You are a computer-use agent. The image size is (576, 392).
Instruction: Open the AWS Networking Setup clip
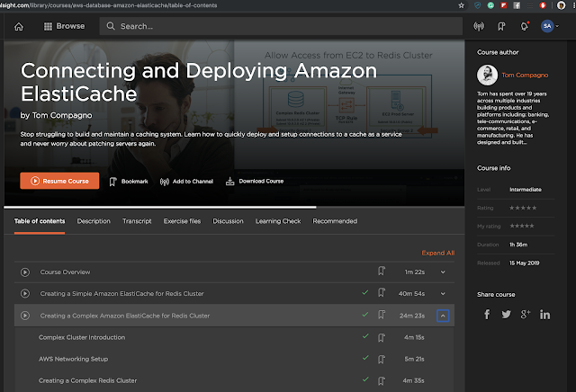point(74,359)
